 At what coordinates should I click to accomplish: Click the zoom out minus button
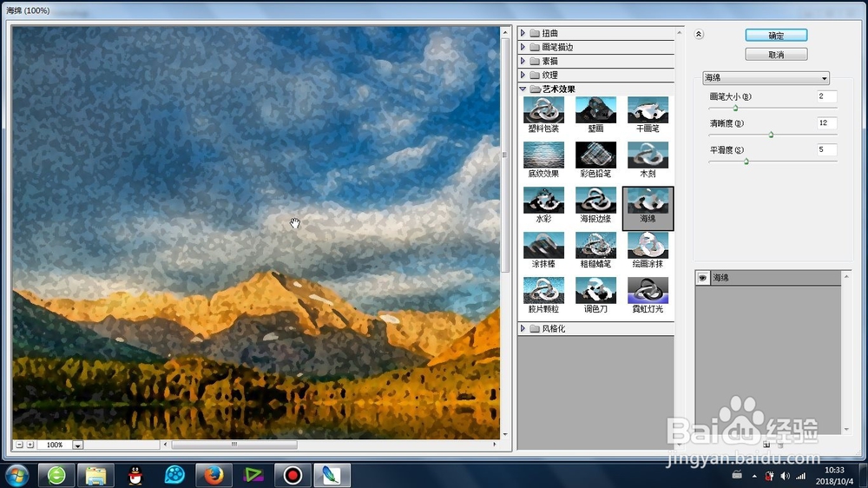point(19,445)
